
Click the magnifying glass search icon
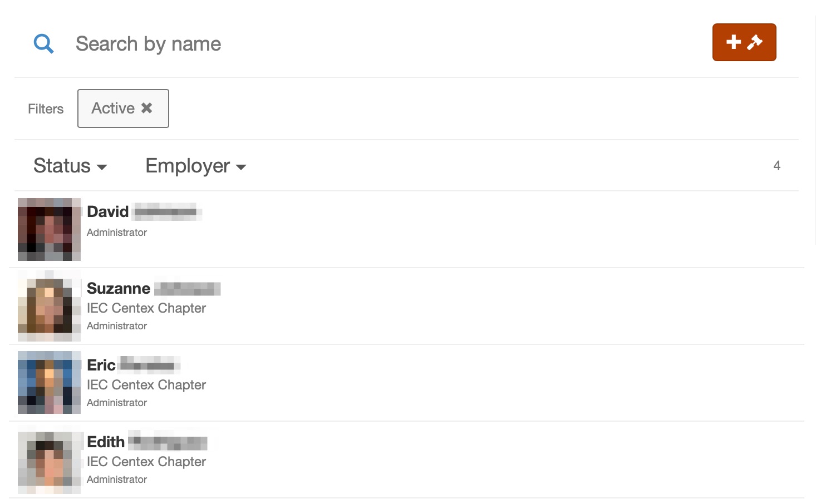(43, 43)
